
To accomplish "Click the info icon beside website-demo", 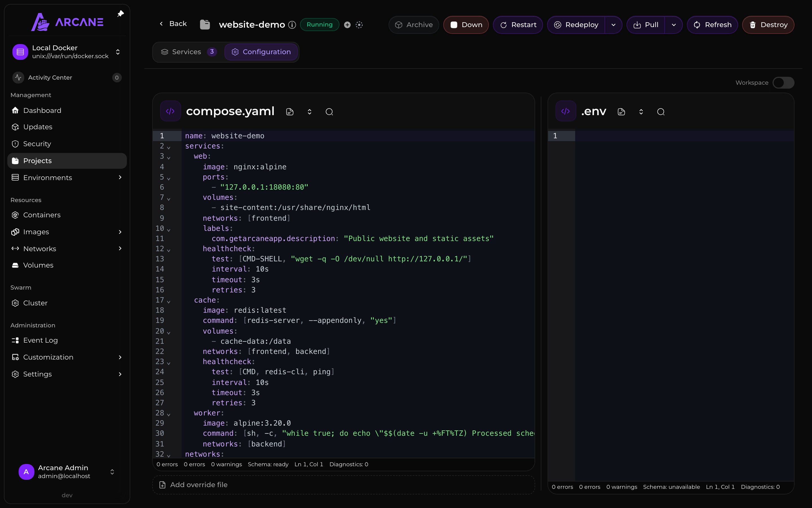I will click(292, 25).
